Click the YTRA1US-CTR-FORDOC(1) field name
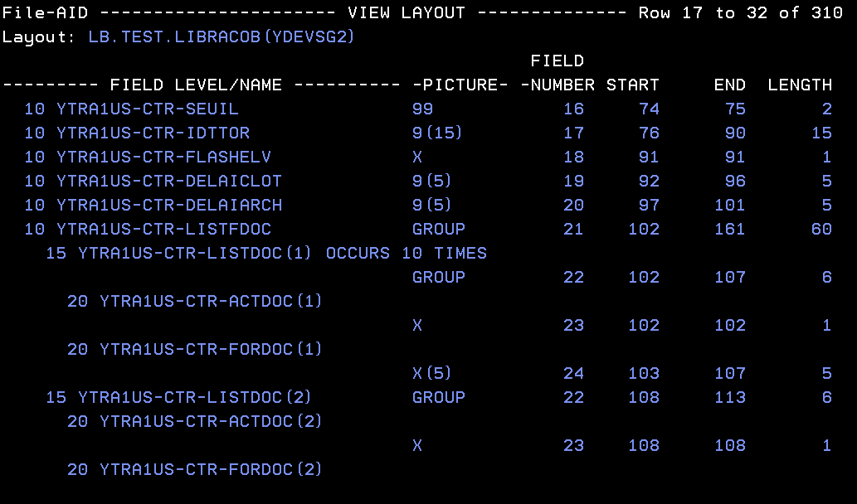857x504 pixels. tap(211, 350)
